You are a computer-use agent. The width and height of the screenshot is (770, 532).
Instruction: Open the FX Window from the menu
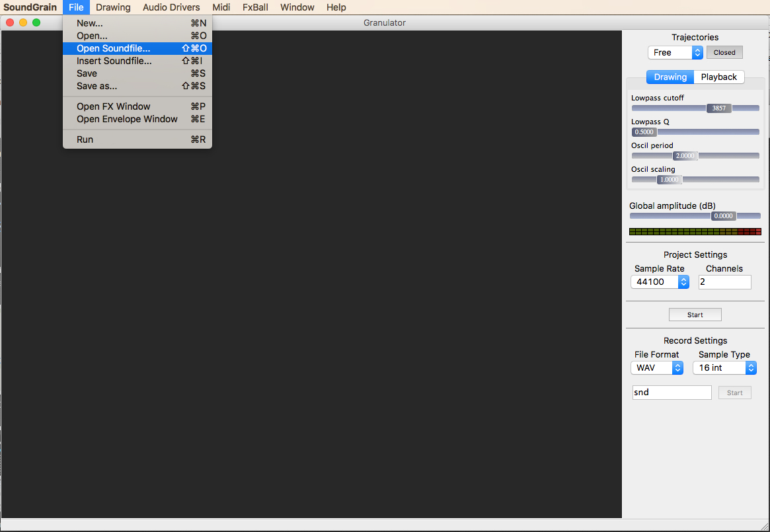tap(114, 106)
